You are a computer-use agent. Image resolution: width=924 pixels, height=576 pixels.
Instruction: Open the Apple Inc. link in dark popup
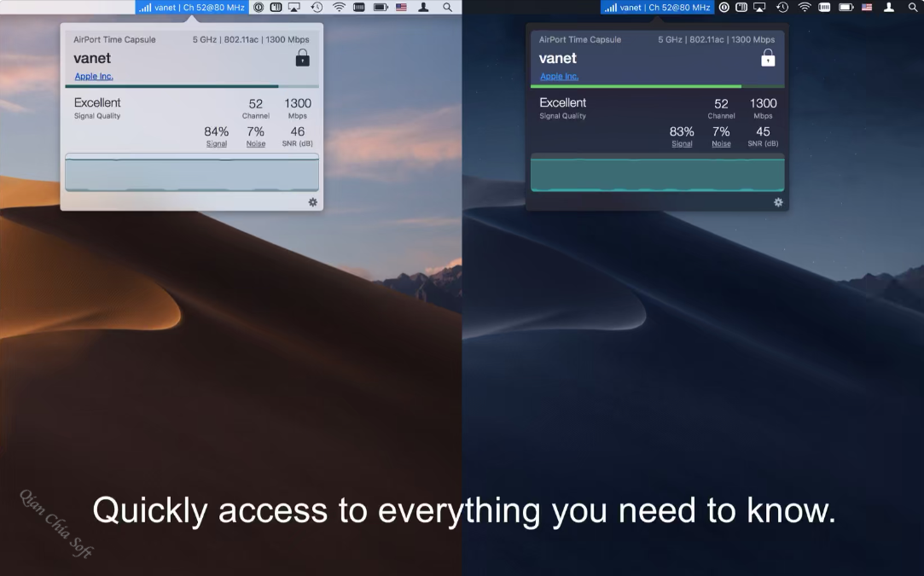click(x=559, y=76)
